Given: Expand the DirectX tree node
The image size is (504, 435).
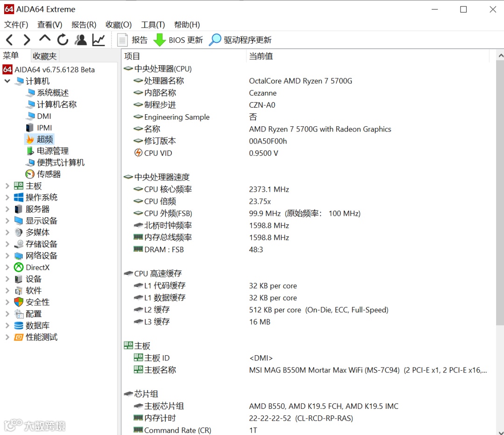Looking at the screenshot, I should click(x=7, y=267).
